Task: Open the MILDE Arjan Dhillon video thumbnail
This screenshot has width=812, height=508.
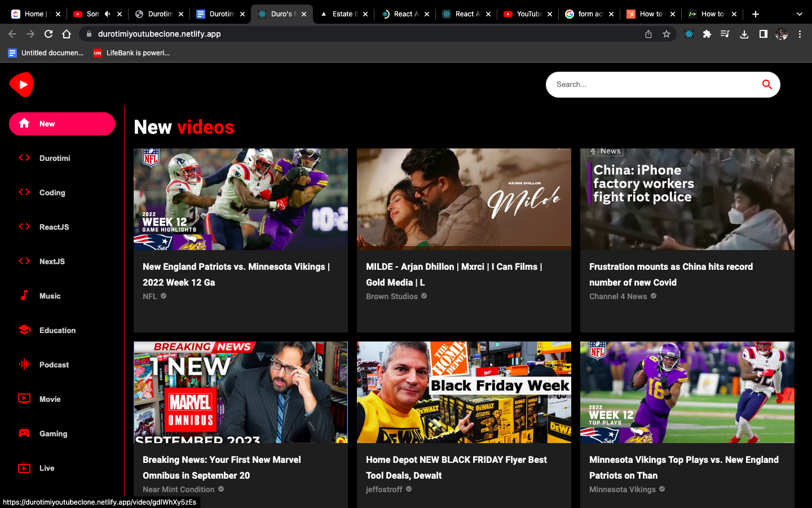Action: point(464,199)
